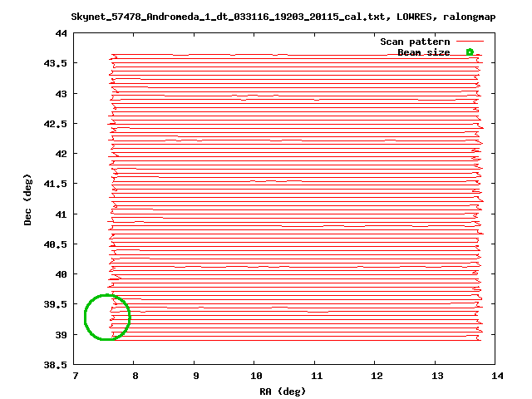Click the x-axis tick label 12
The image size is (532, 399).
[377, 376]
